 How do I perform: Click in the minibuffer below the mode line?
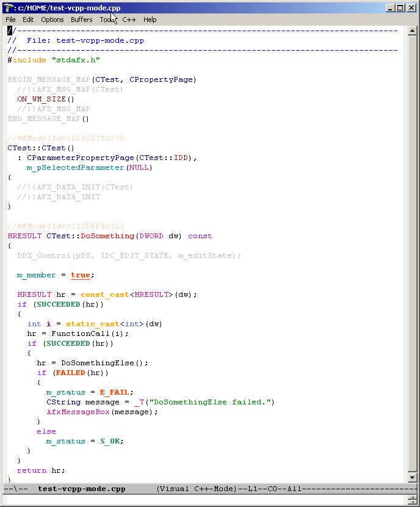pyautogui.click(x=208, y=500)
